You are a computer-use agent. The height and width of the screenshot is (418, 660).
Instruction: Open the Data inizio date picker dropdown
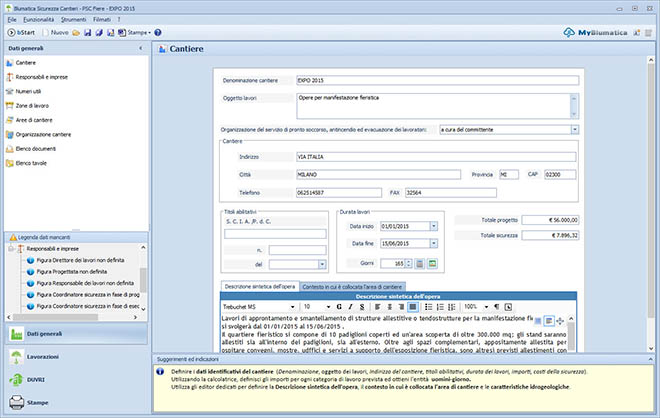433,226
